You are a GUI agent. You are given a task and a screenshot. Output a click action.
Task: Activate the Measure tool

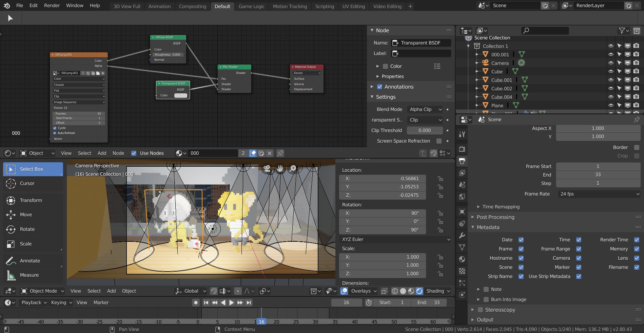(33, 275)
